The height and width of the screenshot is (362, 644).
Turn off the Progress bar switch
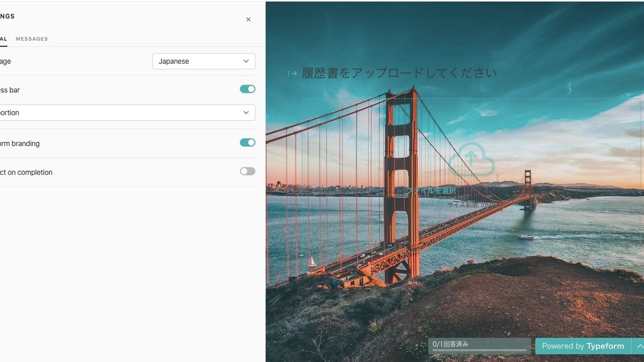[x=247, y=89]
